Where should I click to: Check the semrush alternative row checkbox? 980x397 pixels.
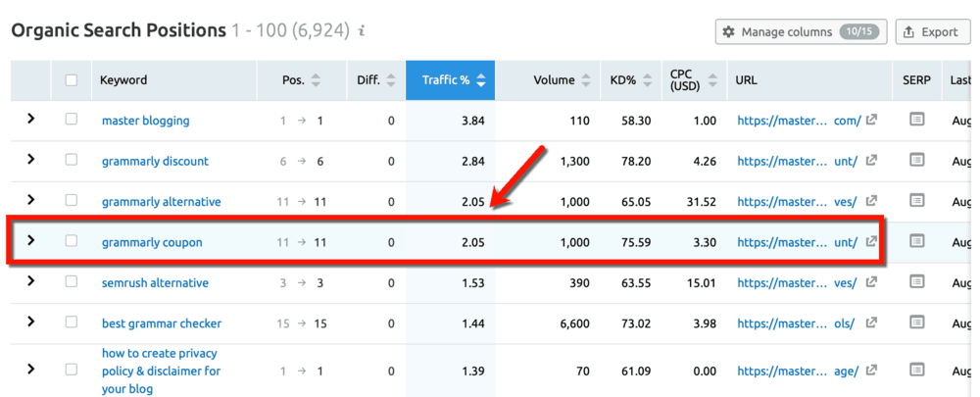point(72,281)
